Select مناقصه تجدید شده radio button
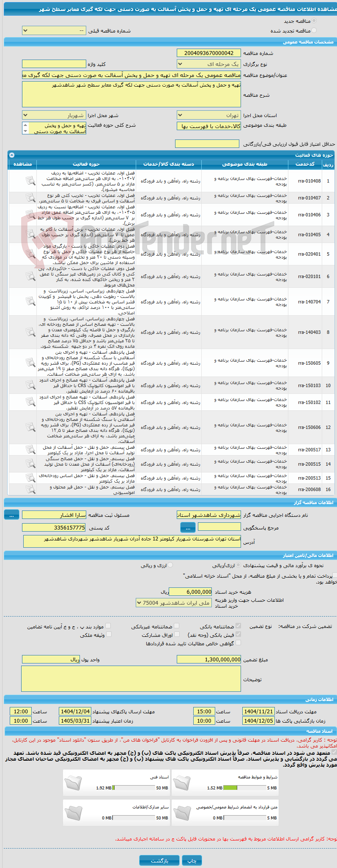The height and width of the screenshot is (868, 337). tap(314, 30)
